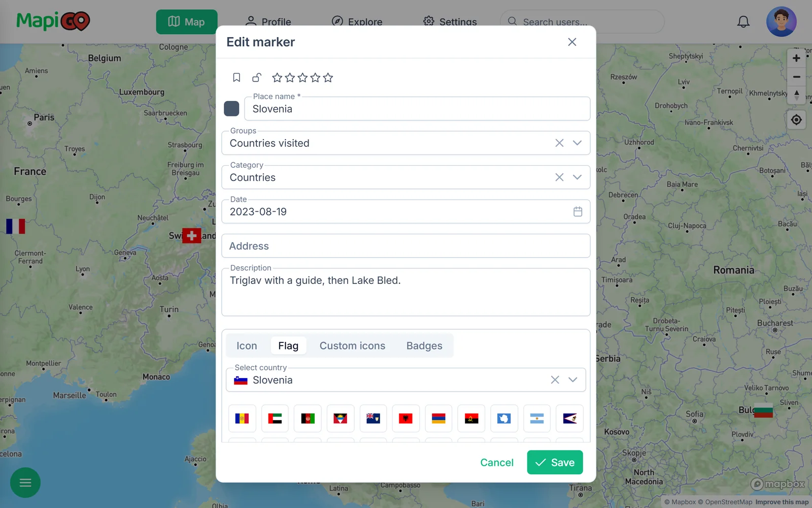The image size is (812, 508).
Task: Zoom out on the map
Action: point(796,77)
